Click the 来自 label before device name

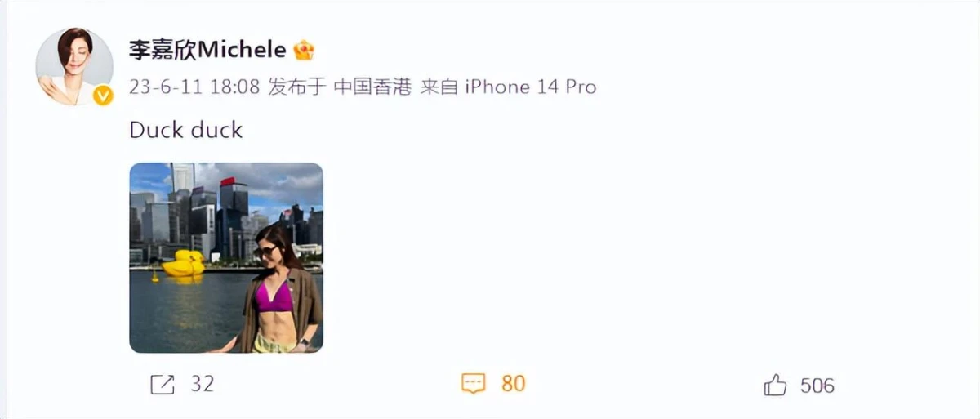[439, 87]
